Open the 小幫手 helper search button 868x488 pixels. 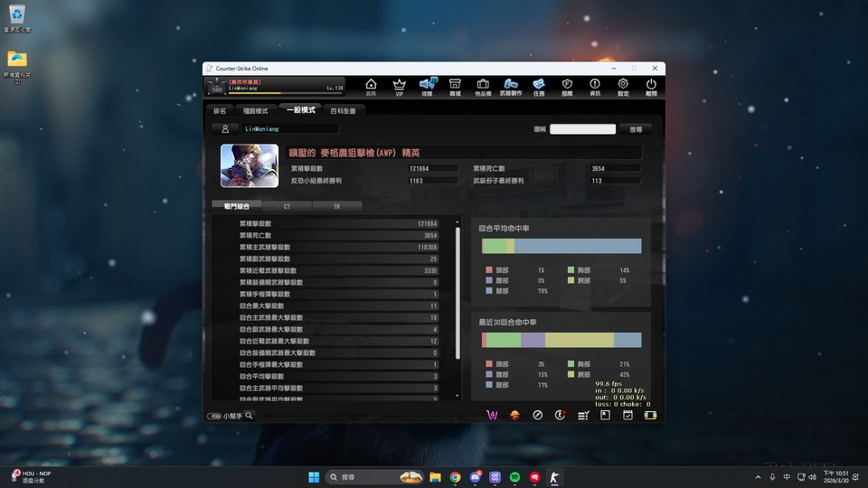[231, 416]
